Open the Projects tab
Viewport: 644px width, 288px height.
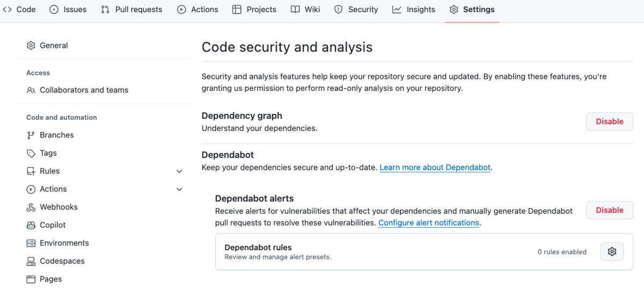(x=254, y=9)
